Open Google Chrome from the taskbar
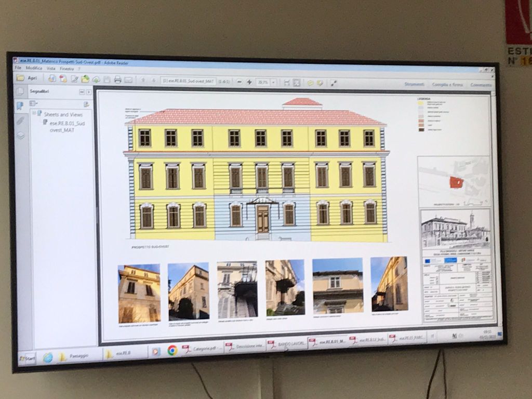 pos(172,351)
